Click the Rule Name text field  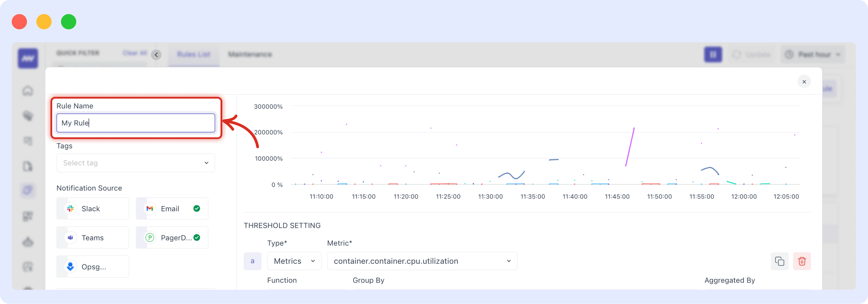point(135,123)
